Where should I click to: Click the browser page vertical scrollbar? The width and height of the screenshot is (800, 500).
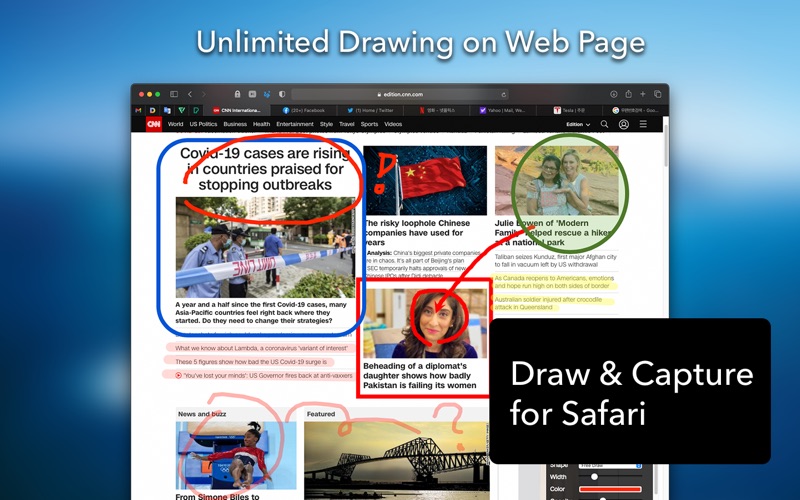(x=665, y=145)
